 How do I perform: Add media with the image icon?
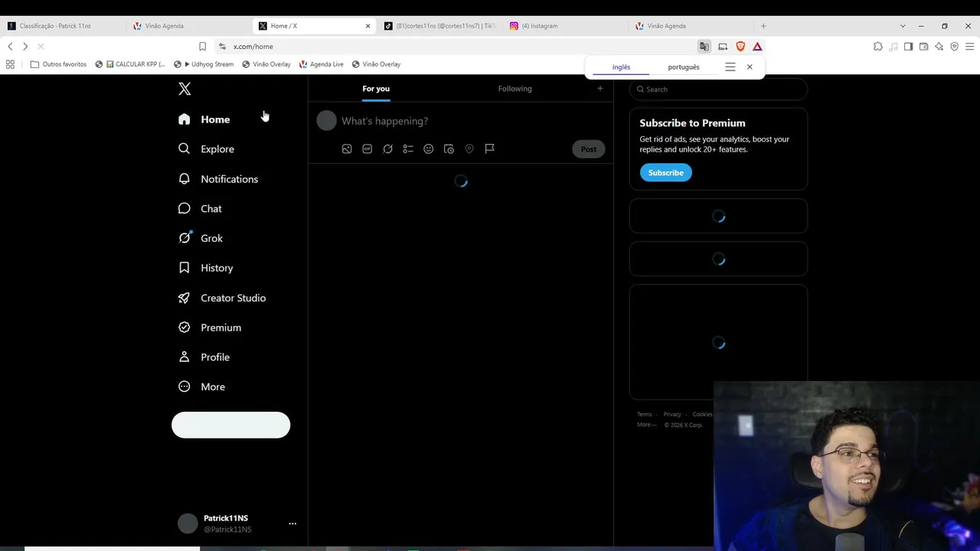click(x=347, y=149)
